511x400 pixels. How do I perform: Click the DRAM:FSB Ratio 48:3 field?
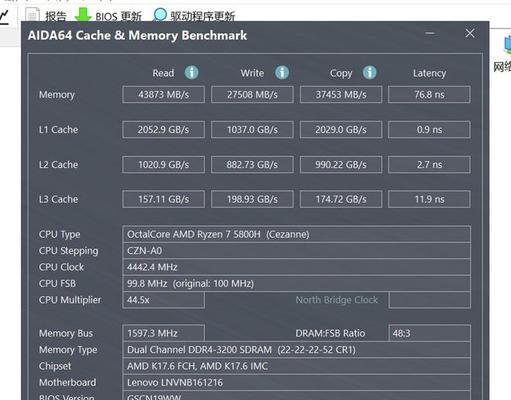click(429, 333)
